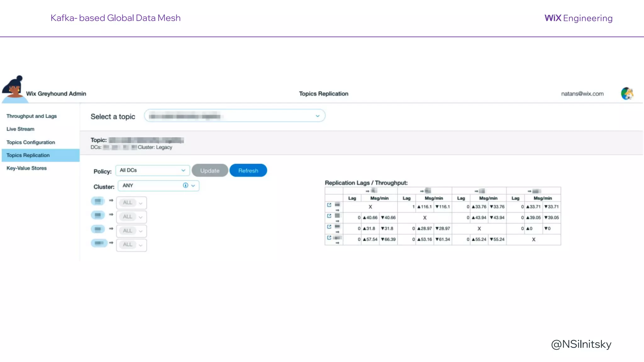Click the first blurred DC source pill
This screenshot has height=362, width=644.
[98, 201]
